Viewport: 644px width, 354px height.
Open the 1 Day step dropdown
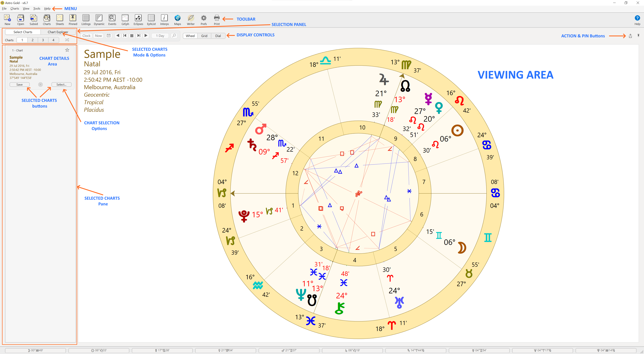[x=160, y=36]
